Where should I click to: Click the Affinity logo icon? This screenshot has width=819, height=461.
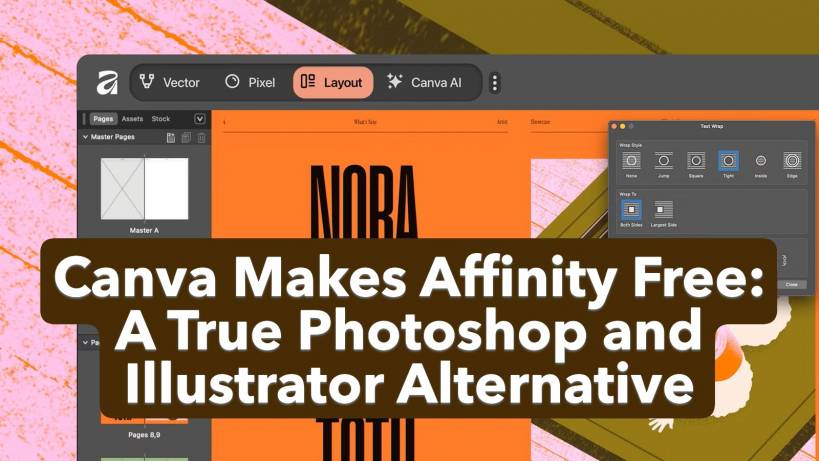tap(107, 83)
